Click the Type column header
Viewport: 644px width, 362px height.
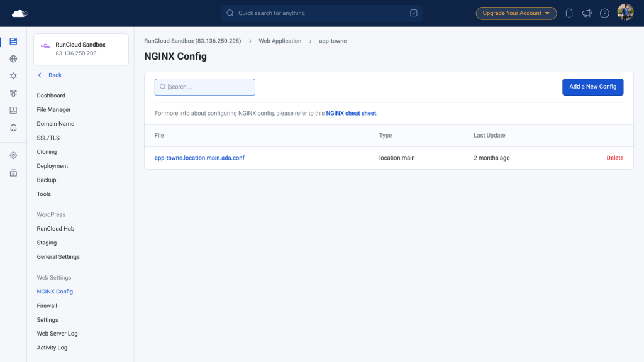pos(386,136)
